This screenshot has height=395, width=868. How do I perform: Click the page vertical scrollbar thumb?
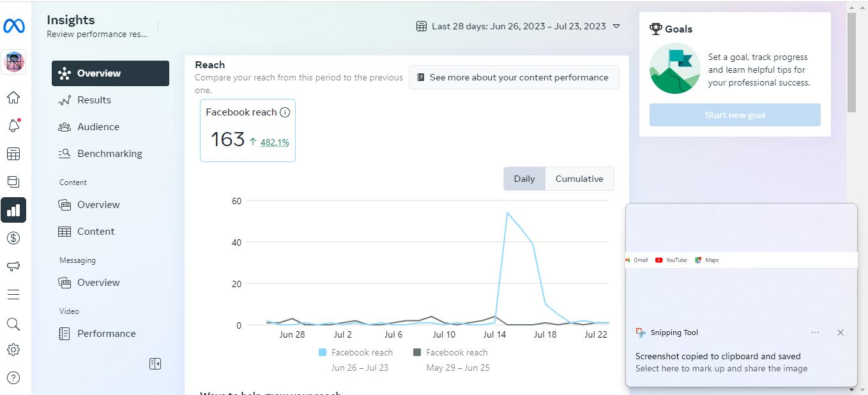(x=851, y=62)
